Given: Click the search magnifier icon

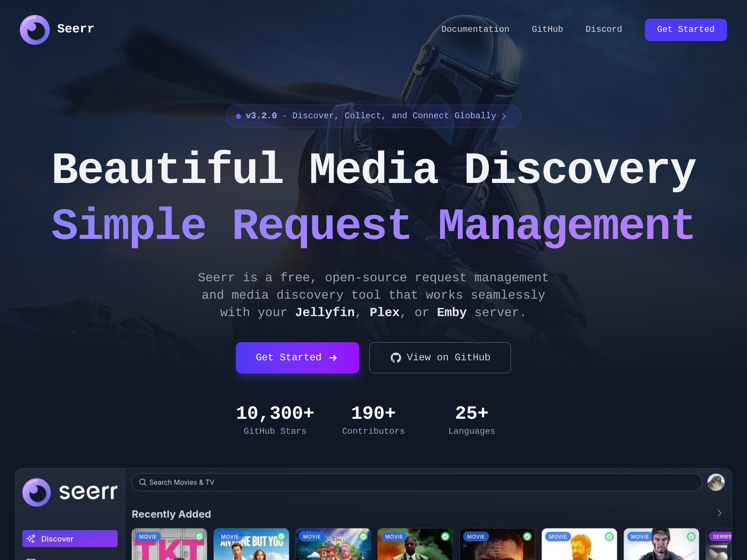Looking at the screenshot, I should (x=143, y=482).
